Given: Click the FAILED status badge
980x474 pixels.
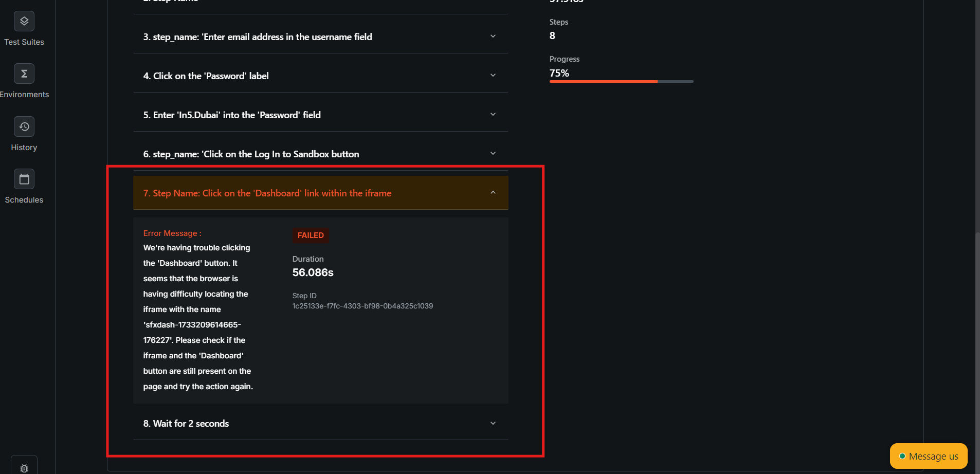Looking at the screenshot, I should [x=311, y=235].
